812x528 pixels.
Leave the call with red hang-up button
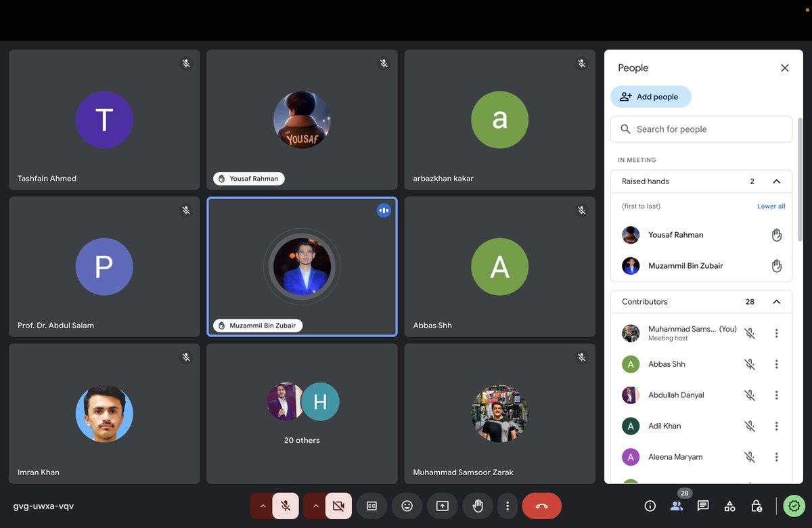[x=541, y=506]
